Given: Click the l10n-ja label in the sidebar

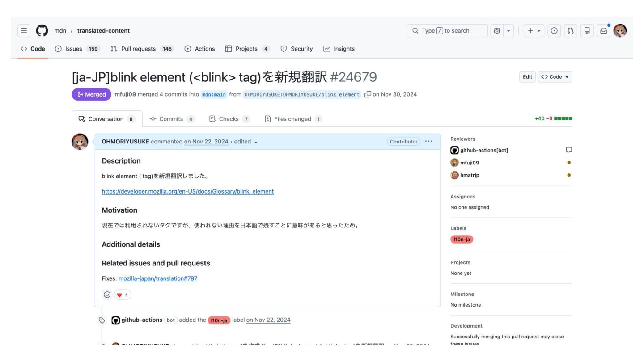Looking at the screenshot, I should [462, 239].
